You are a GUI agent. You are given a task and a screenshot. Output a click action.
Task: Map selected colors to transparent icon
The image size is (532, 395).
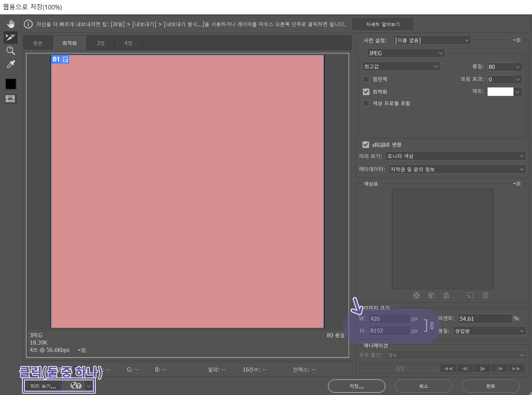[416, 296]
